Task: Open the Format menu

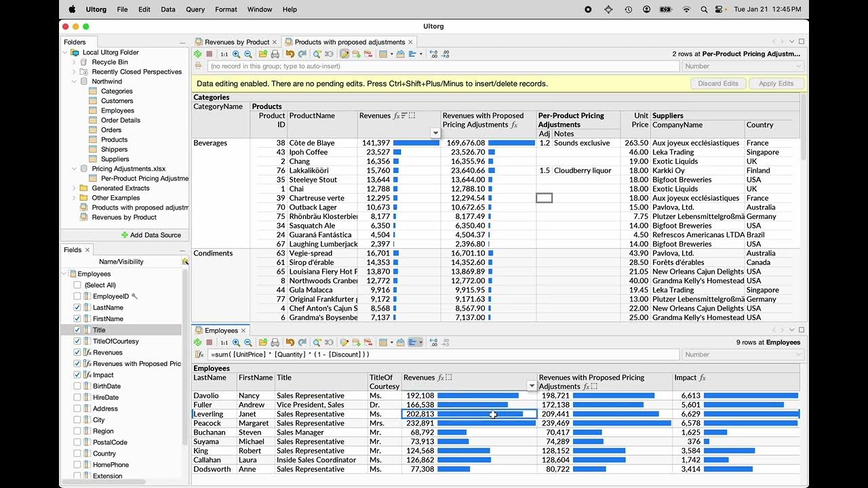Action: (x=226, y=9)
